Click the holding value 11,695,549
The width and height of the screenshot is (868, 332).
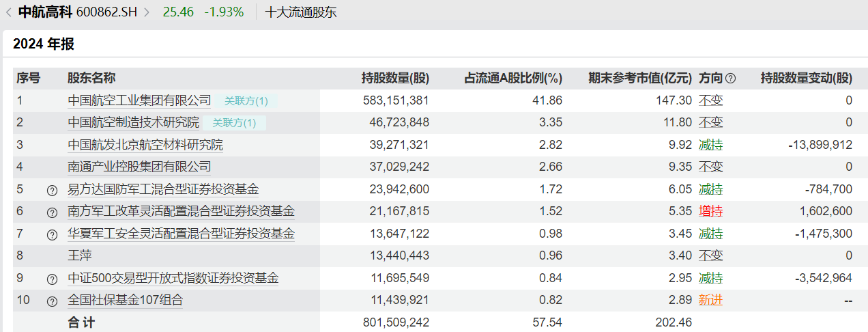pyautogui.click(x=401, y=278)
